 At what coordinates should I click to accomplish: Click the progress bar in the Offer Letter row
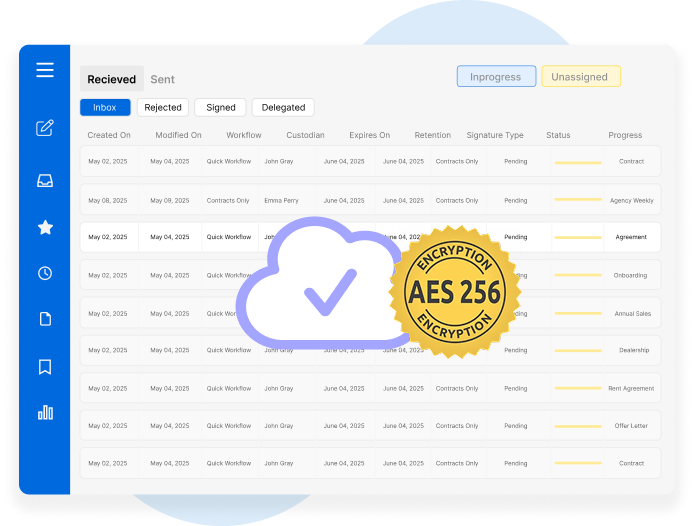point(578,426)
